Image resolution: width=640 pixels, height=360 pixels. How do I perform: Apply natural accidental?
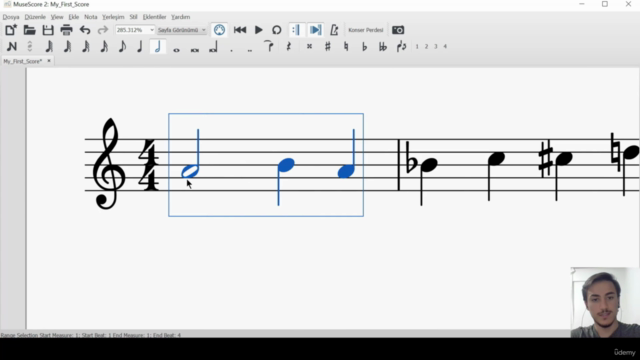(x=346, y=47)
